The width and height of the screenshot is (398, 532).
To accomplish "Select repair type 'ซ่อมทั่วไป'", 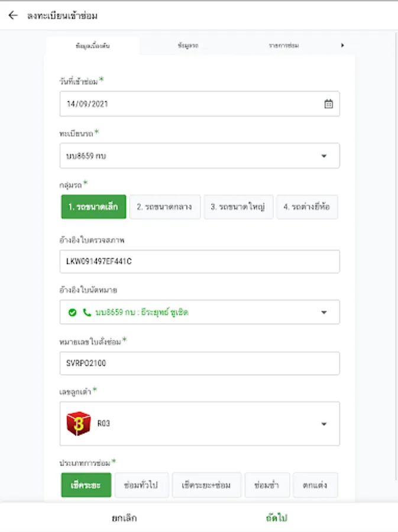I will [x=142, y=485].
